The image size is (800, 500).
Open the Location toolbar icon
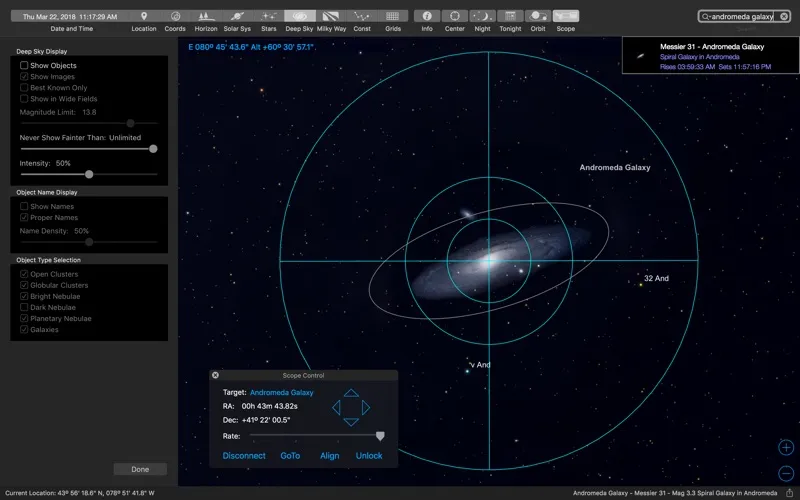(144, 17)
